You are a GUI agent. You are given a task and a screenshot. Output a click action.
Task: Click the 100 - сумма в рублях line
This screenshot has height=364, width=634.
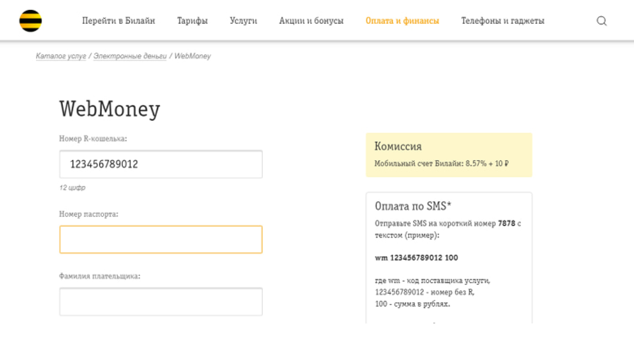tap(413, 304)
